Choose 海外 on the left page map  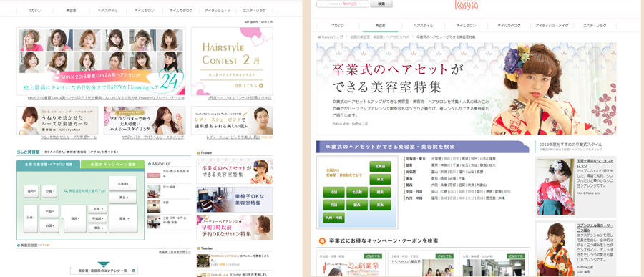coord(31,192)
